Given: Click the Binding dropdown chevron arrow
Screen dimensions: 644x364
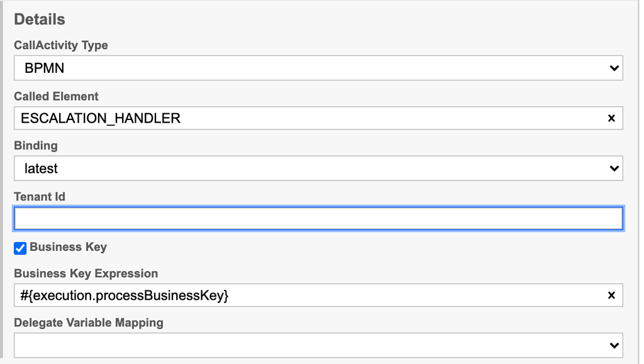Looking at the screenshot, I should 614,168.
